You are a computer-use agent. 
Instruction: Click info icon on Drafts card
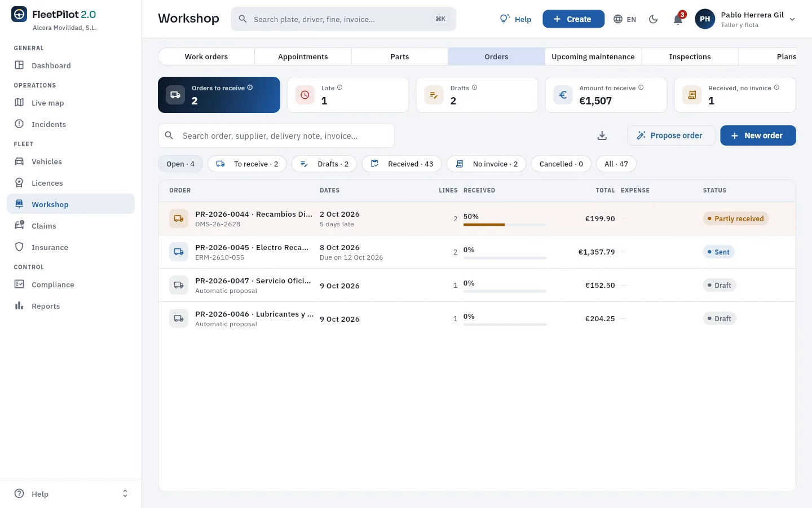474,87
